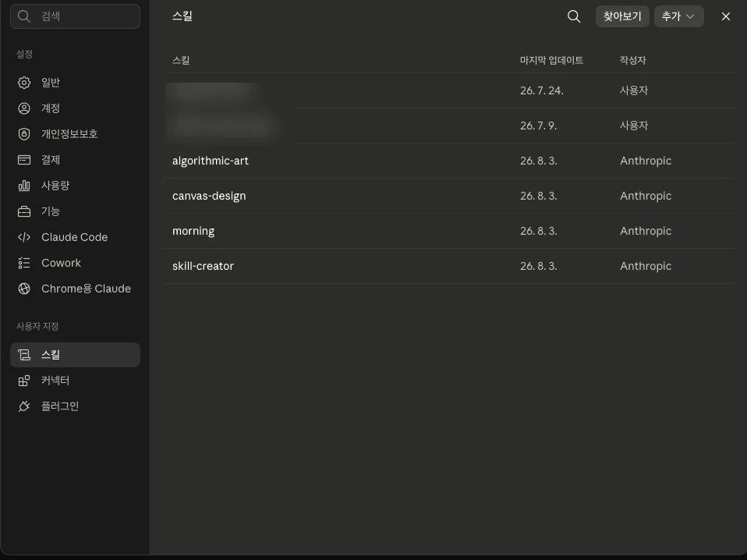Open the skill-creator skill row
This screenshot has height=560, width=747.
[449, 266]
